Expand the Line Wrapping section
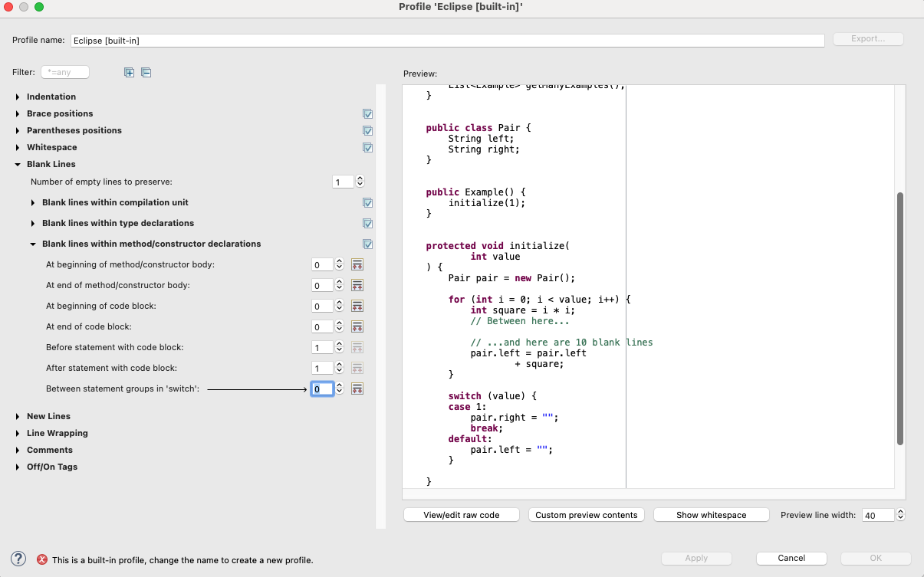 pos(18,433)
